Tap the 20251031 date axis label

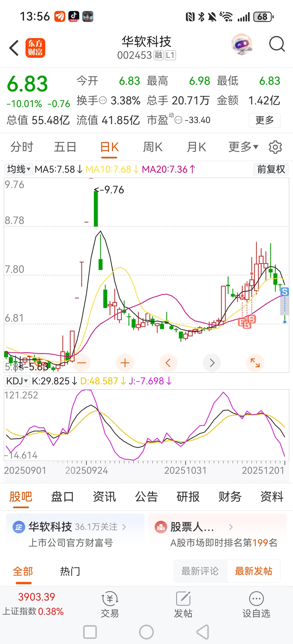coord(185,470)
